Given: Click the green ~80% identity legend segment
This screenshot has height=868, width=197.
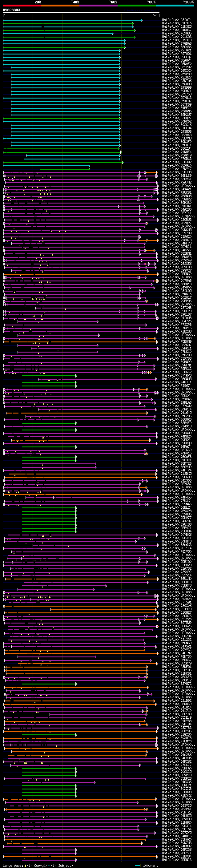Looking at the screenshot, I should point(137,6).
